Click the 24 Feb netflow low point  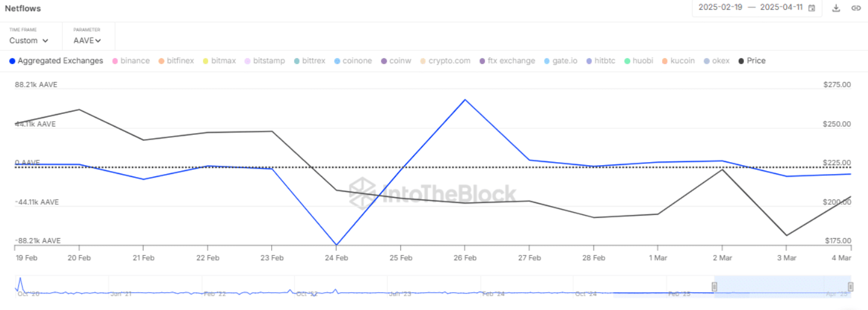tap(336, 245)
